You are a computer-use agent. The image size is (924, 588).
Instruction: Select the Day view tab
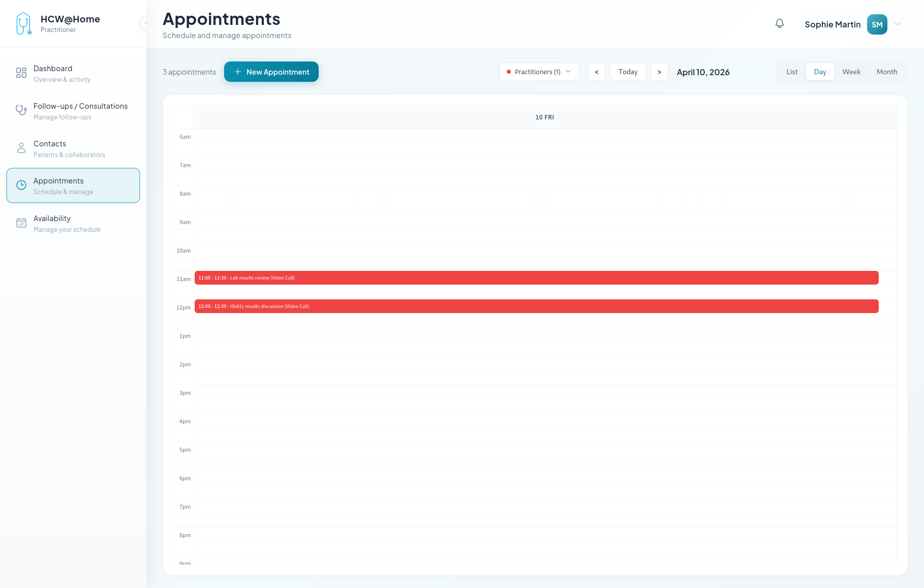[820, 72]
